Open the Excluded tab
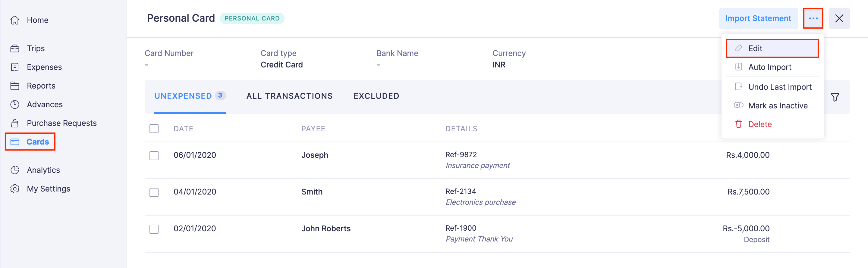 click(376, 96)
